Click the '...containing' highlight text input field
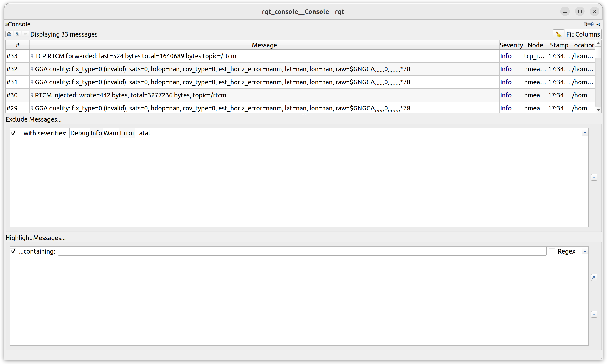Image resolution: width=607 pixels, height=364 pixels. pos(302,251)
